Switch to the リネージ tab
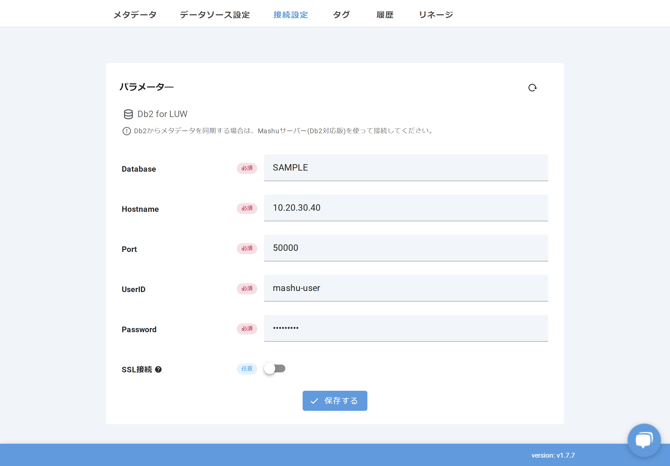The width and height of the screenshot is (670, 466). pyautogui.click(x=435, y=15)
